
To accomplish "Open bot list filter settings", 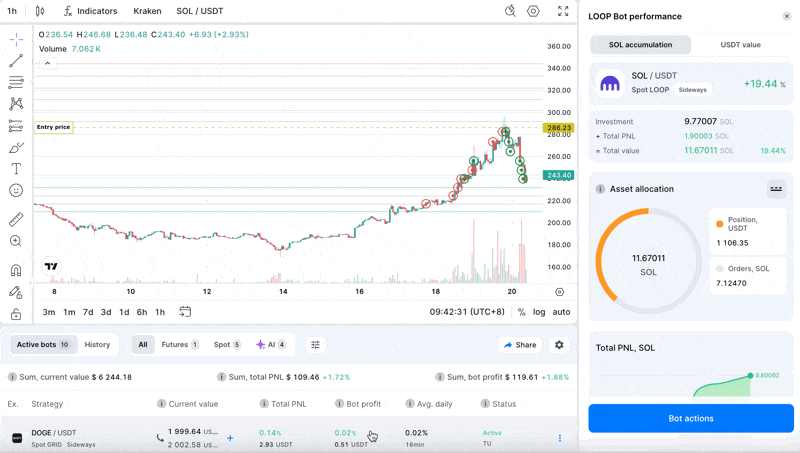I will [315, 345].
